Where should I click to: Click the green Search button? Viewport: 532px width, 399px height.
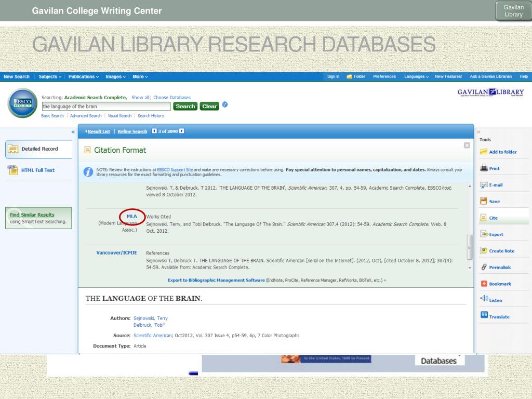[185, 106]
